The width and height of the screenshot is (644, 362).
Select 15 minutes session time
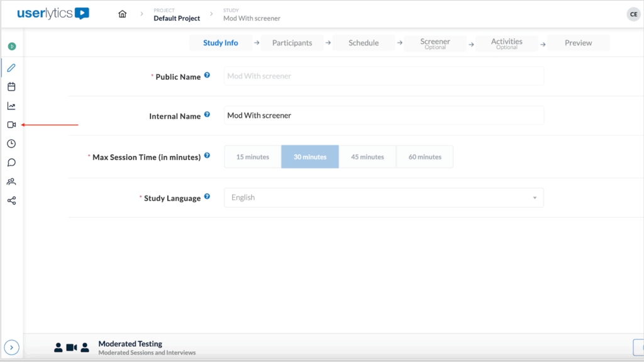click(x=252, y=157)
